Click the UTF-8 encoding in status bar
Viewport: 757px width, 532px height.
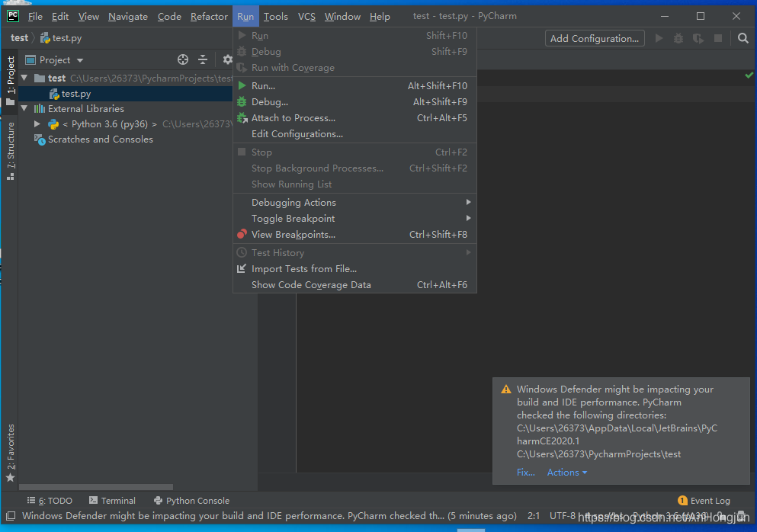point(563,515)
